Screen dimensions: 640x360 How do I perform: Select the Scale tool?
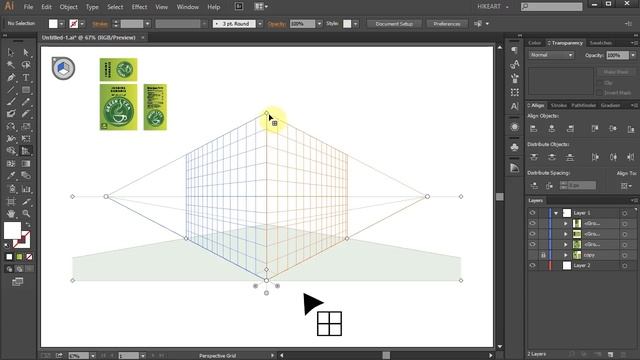[x=26, y=127]
